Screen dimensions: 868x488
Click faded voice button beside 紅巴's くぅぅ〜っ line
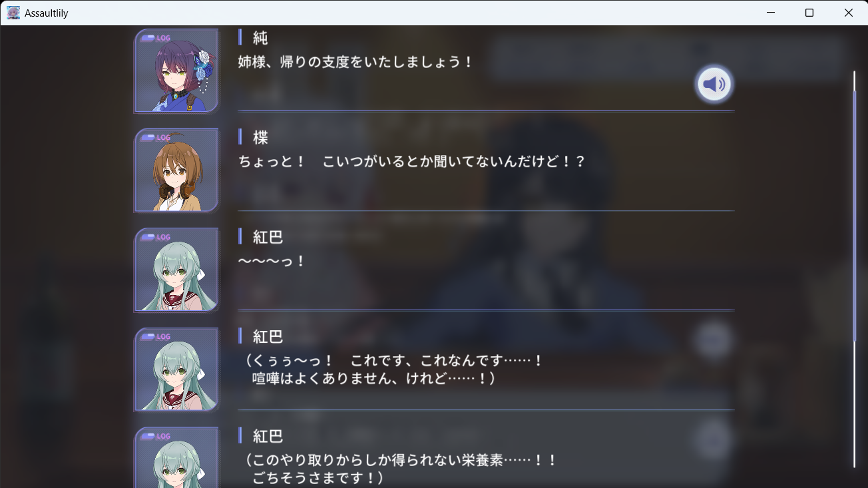point(714,340)
